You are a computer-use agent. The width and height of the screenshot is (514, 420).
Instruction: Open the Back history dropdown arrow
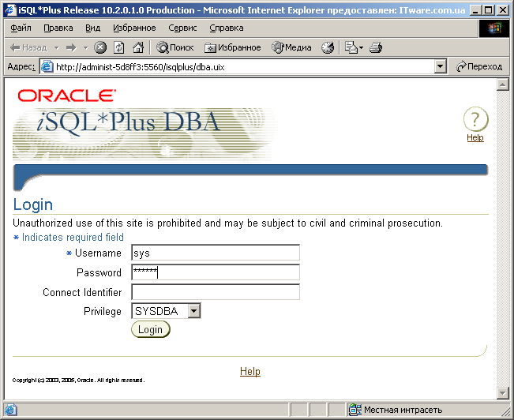57,48
